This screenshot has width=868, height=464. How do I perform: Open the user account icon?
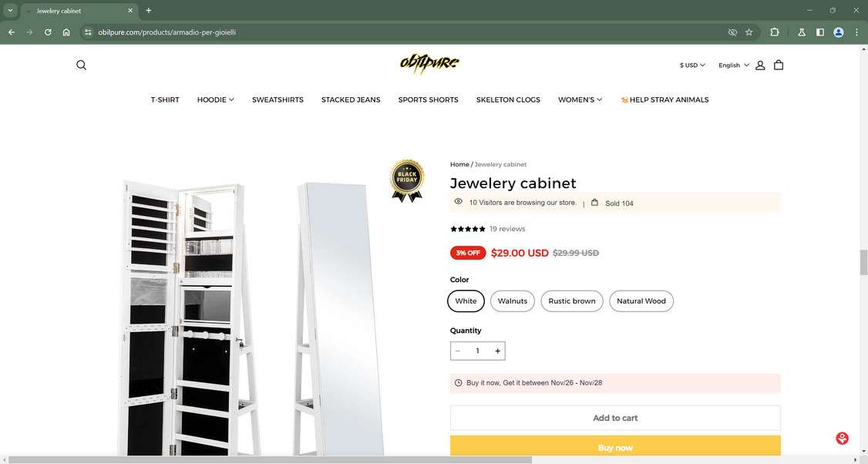760,65
